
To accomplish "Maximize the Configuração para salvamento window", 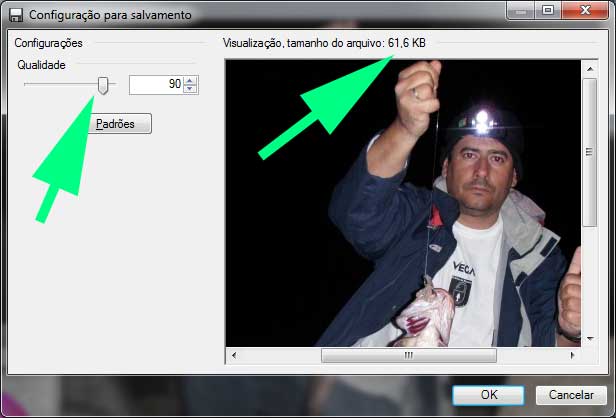I will [548, 11].
